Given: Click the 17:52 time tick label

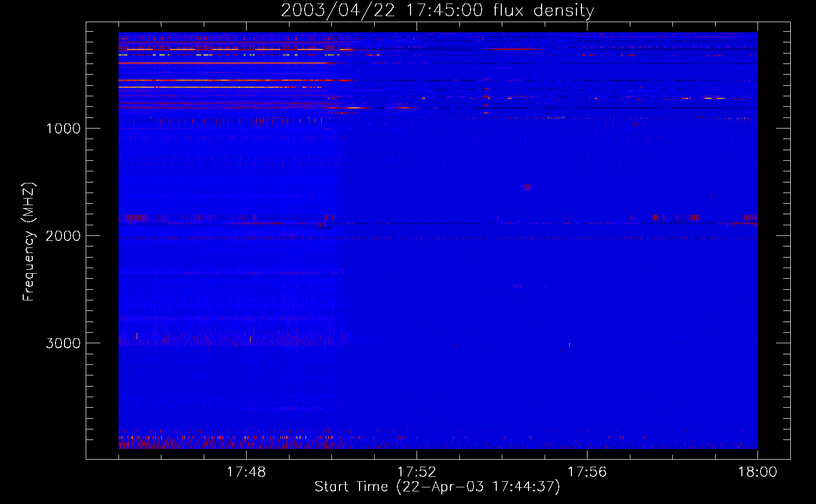Looking at the screenshot, I should (x=417, y=472).
